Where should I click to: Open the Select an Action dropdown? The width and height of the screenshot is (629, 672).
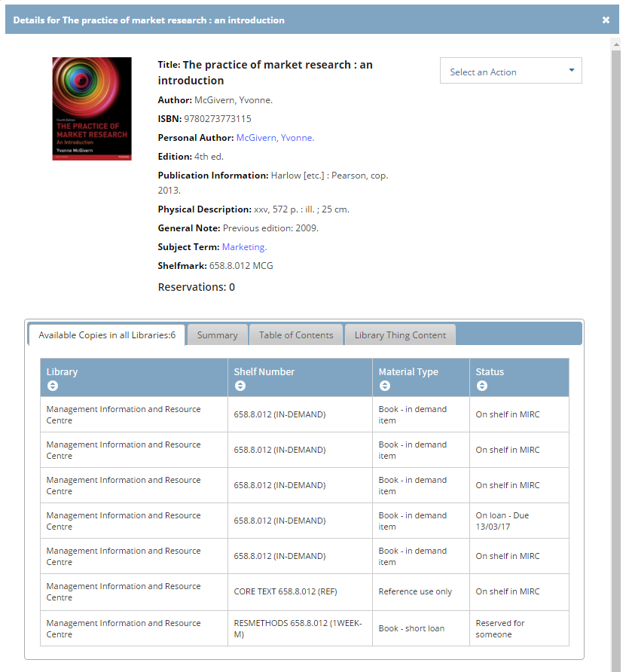511,72
